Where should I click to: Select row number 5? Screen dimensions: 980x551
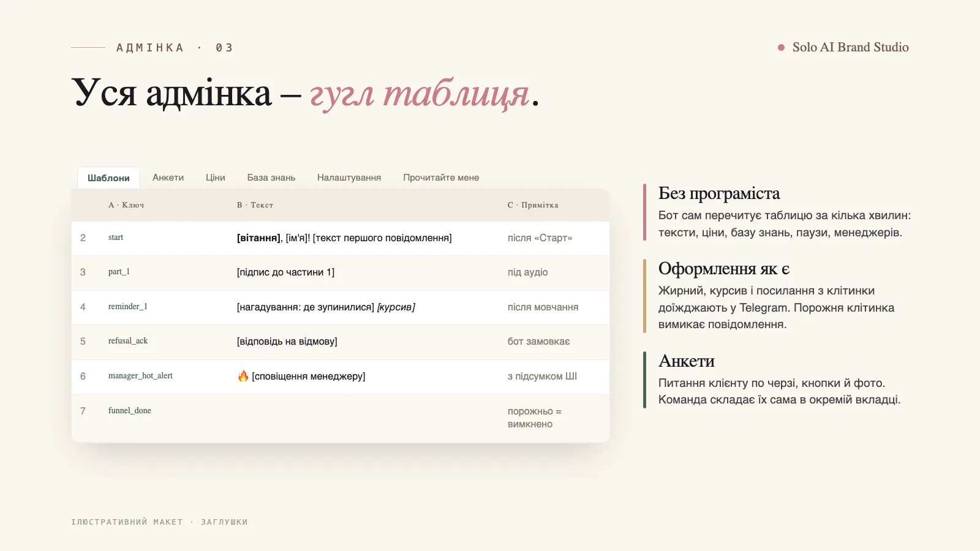(83, 342)
